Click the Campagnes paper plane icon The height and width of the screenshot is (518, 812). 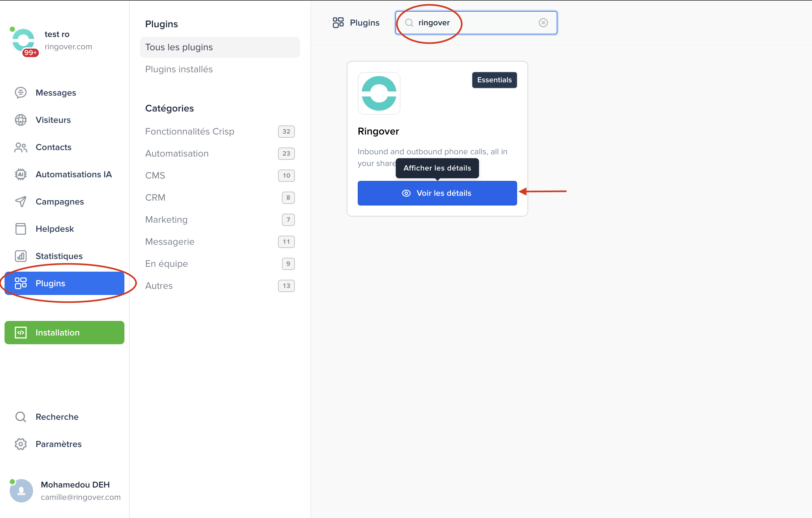coord(20,202)
